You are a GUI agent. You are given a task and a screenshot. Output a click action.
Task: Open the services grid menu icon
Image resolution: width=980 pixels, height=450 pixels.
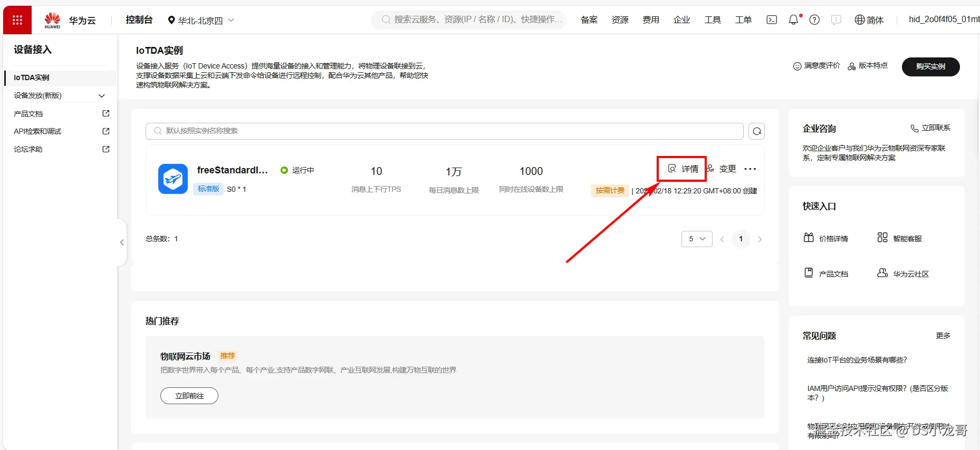17,20
